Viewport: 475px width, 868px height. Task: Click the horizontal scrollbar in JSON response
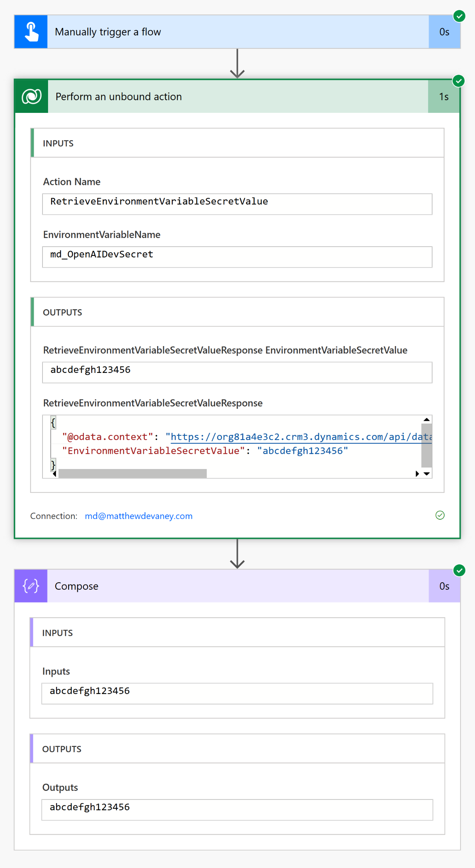[x=133, y=473]
